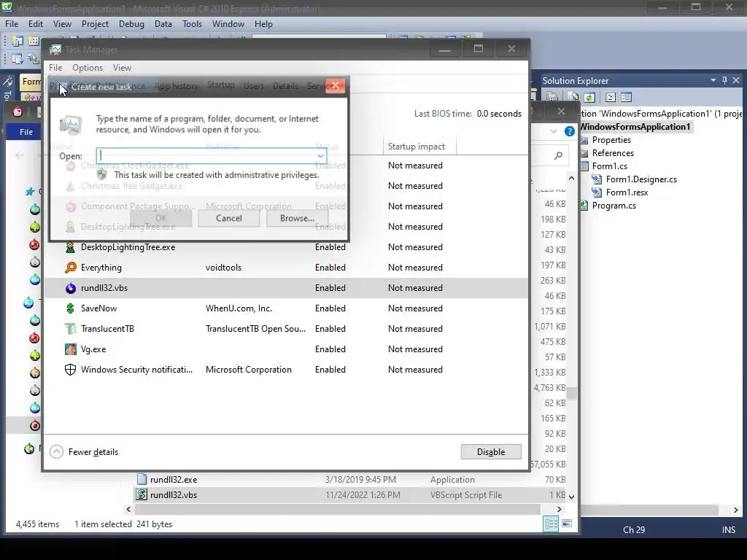This screenshot has height=560, width=747.
Task: Switch File Explorer to large icons view
Action: [566, 524]
